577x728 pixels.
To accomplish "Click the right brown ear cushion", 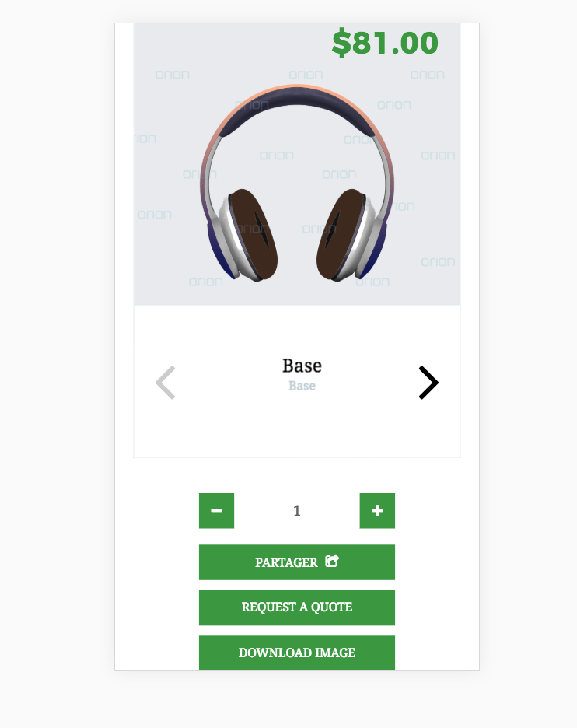I will (341, 234).
